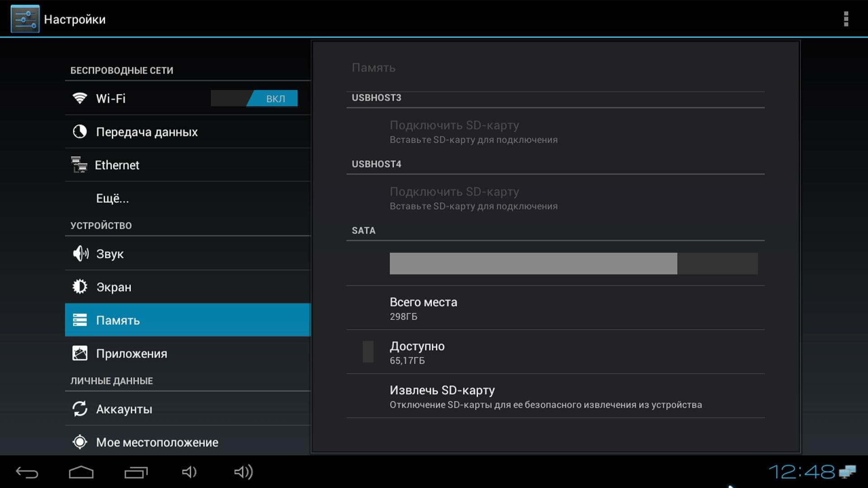Click the Settings app icon in header

(25, 19)
